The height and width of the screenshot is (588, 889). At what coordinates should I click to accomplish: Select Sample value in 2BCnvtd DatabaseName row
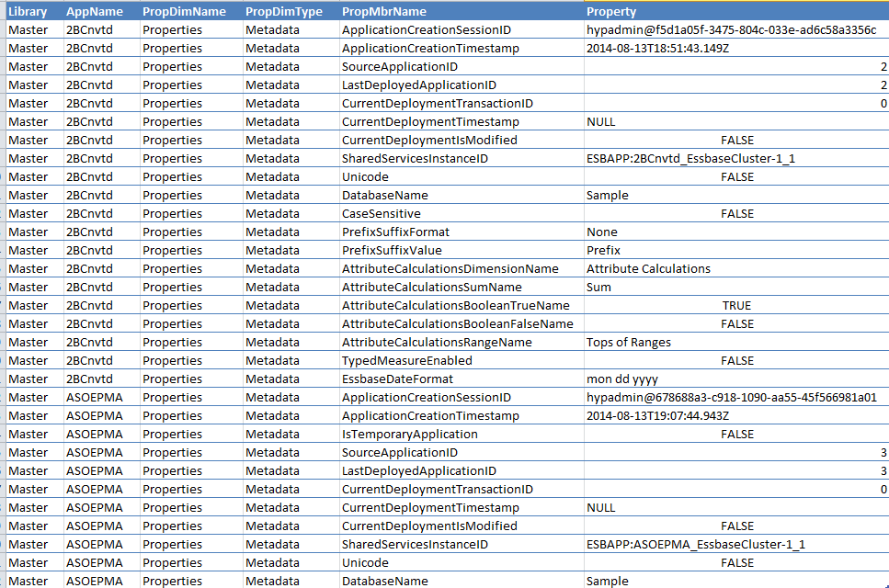[736, 196]
